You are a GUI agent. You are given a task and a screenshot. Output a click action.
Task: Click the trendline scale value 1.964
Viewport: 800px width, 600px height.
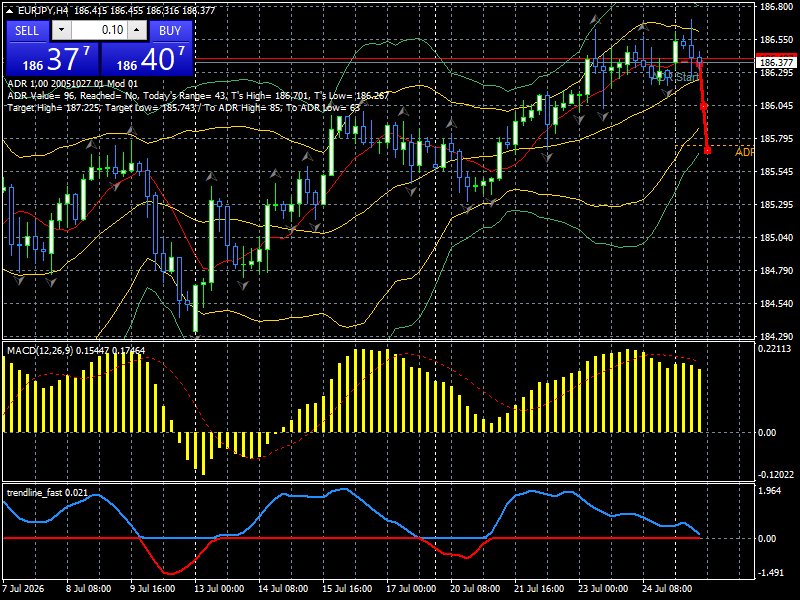771,490
